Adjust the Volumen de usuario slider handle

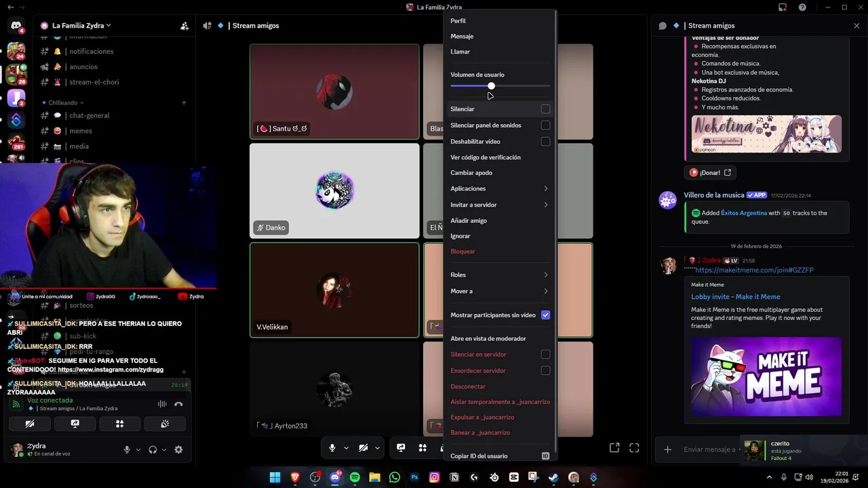click(491, 86)
